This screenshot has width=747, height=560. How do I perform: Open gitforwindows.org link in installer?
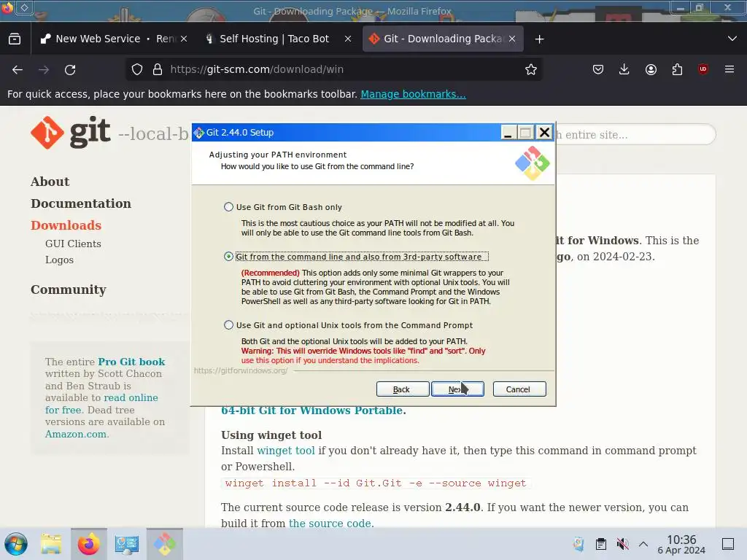point(241,370)
